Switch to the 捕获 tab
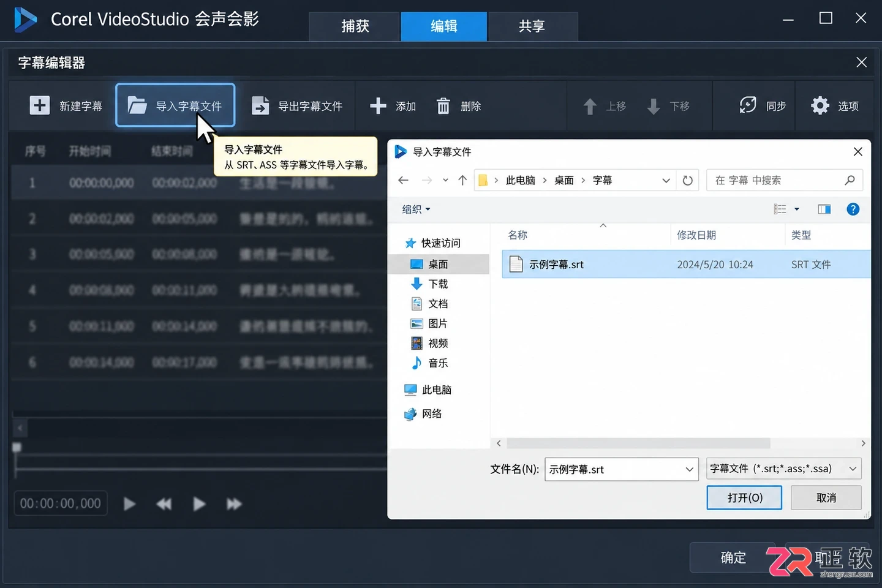This screenshot has height=588, width=882. click(355, 26)
